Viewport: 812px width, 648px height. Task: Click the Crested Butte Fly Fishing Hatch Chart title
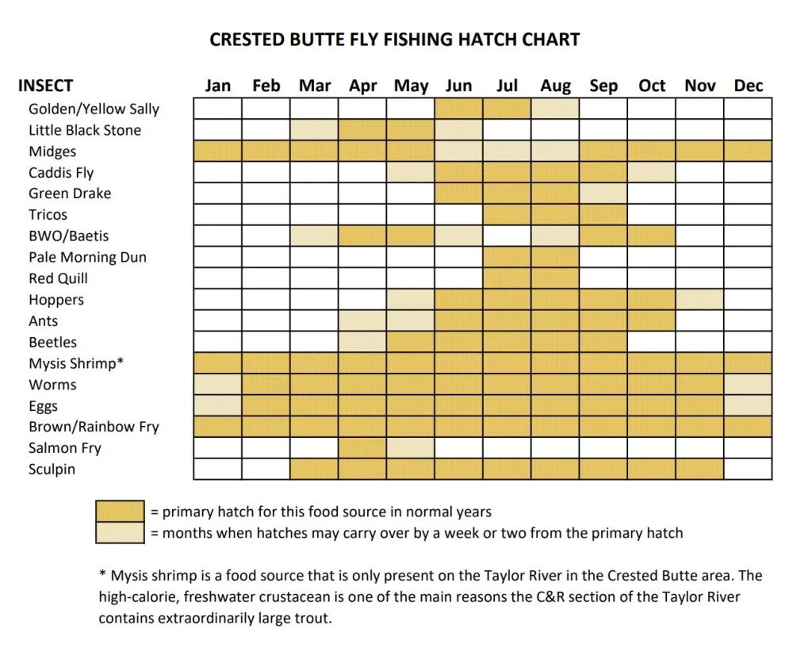point(394,40)
